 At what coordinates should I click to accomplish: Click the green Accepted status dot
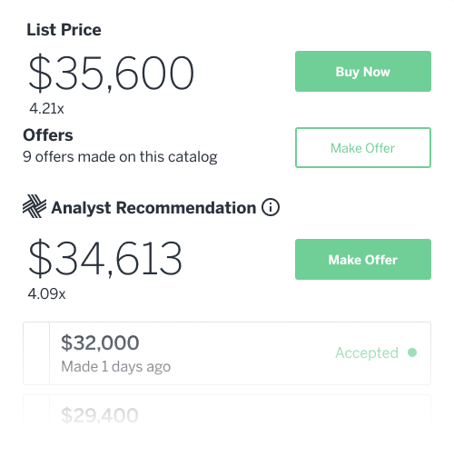click(x=412, y=352)
